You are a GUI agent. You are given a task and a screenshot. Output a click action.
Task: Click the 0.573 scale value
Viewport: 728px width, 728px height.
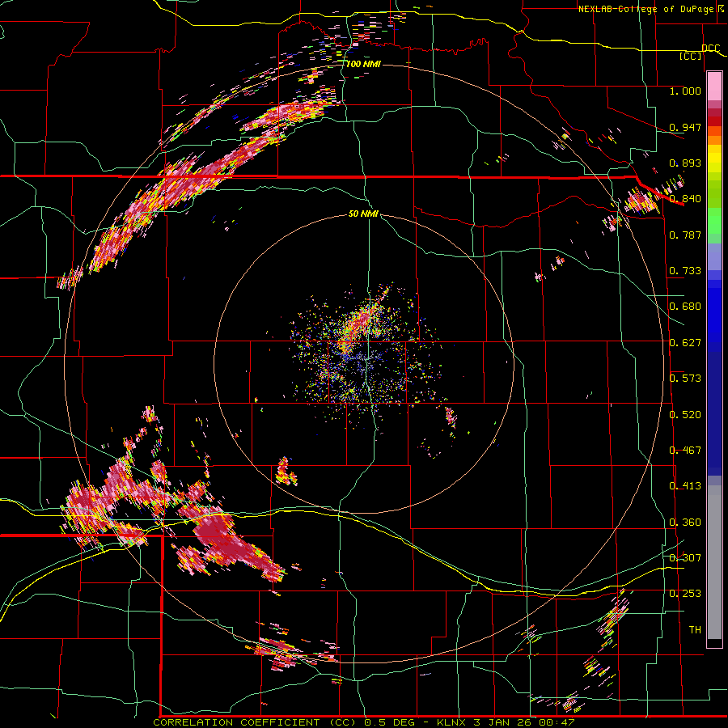(685, 379)
